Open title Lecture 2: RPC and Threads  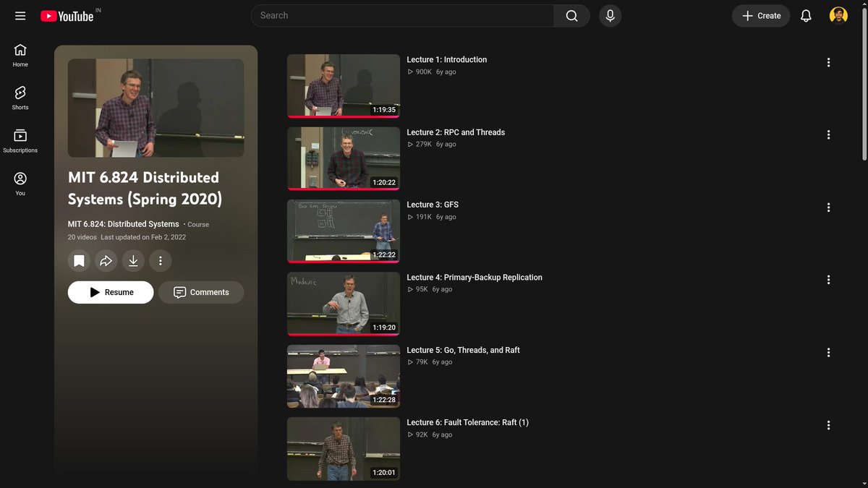456,132
